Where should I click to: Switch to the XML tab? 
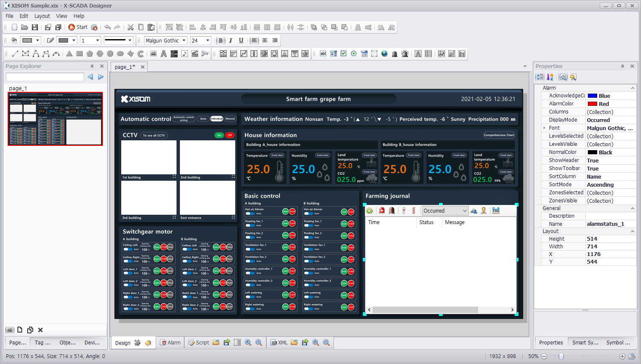pos(279,342)
